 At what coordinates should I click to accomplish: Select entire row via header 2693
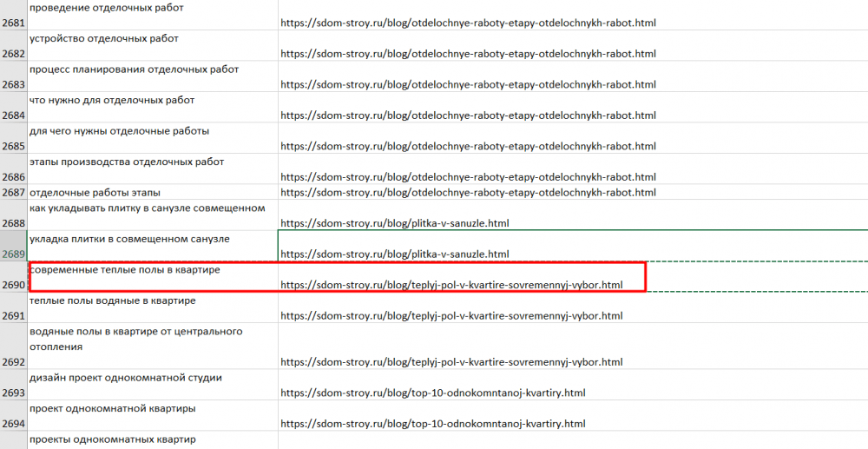coord(13,384)
